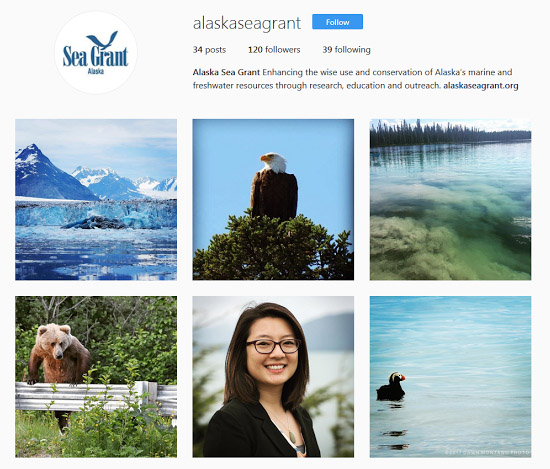Open the puffin on water photo
Viewport: 550px width, 469px height.
(450, 377)
